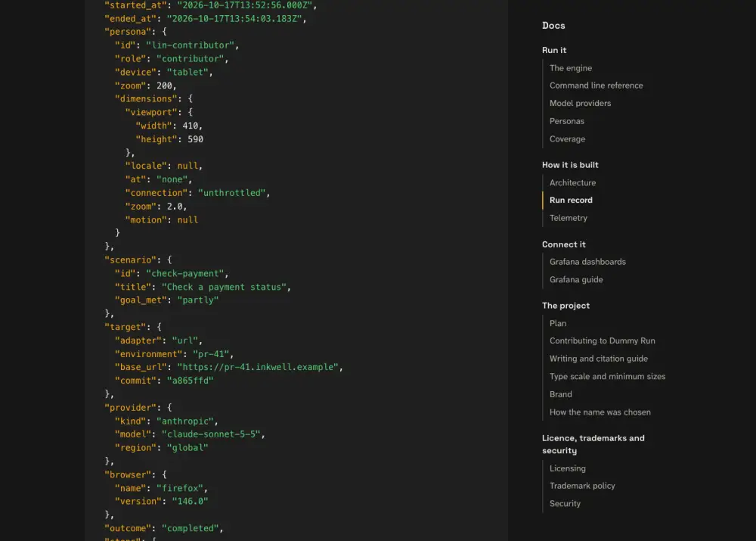The height and width of the screenshot is (541, 756).
Task: Click the Docs sidebar heading
Action: point(553,26)
